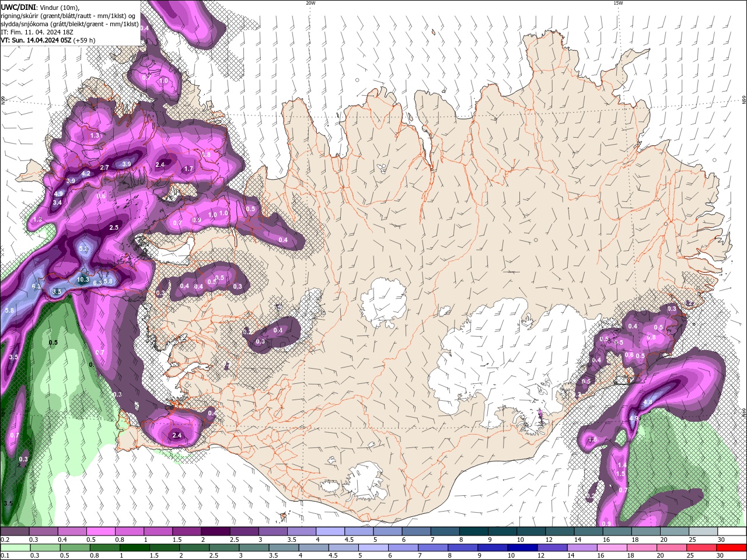This screenshot has width=747, height=560.
Task: Pick darkest purple swatch between 2 and 2.5
Action: tap(214, 531)
